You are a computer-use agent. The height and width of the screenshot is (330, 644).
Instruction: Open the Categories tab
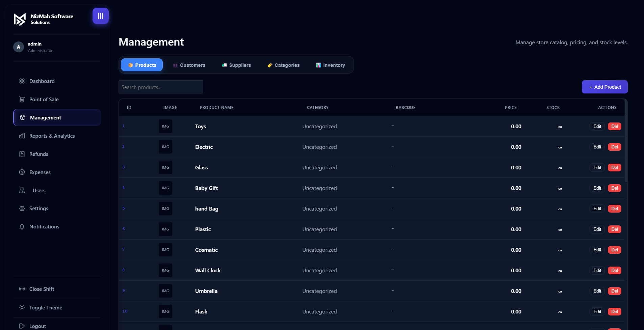pyautogui.click(x=283, y=65)
